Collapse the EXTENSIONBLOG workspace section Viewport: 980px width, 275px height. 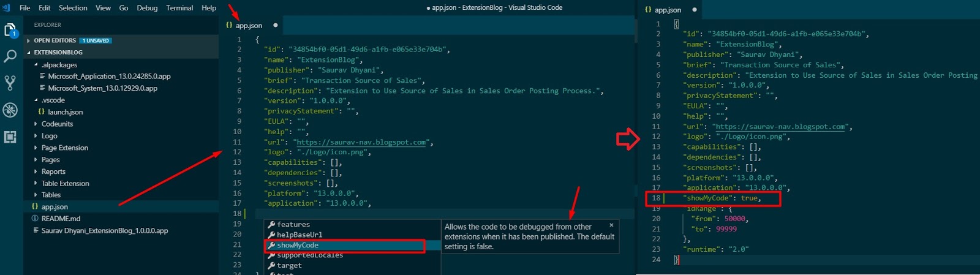[58, 53]
